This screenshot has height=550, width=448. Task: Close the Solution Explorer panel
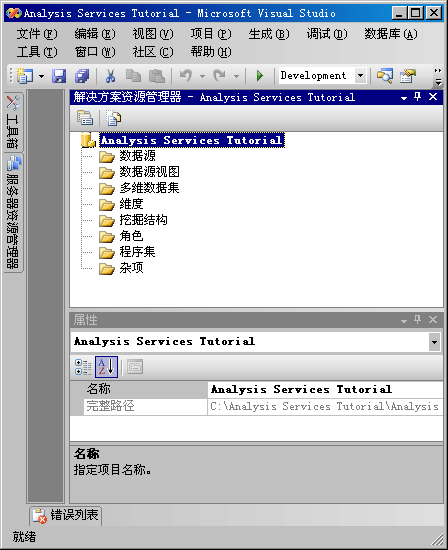(x=433, y=97)
